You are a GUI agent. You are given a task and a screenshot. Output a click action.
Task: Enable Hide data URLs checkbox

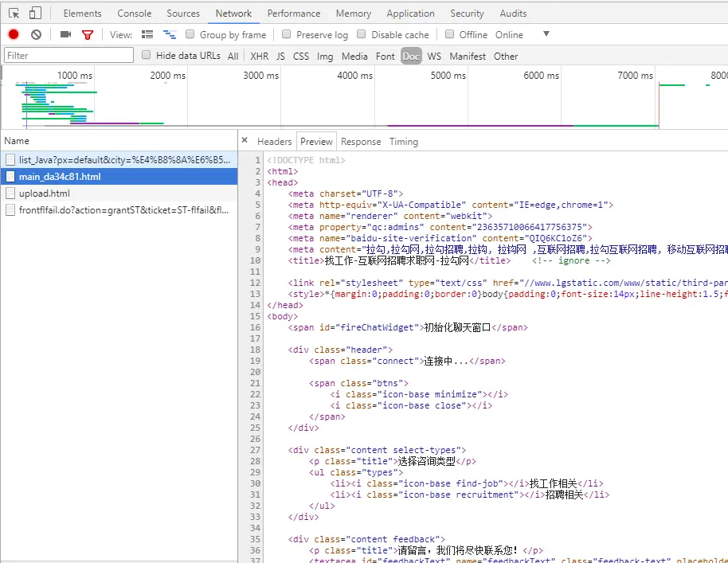point(146,56)
